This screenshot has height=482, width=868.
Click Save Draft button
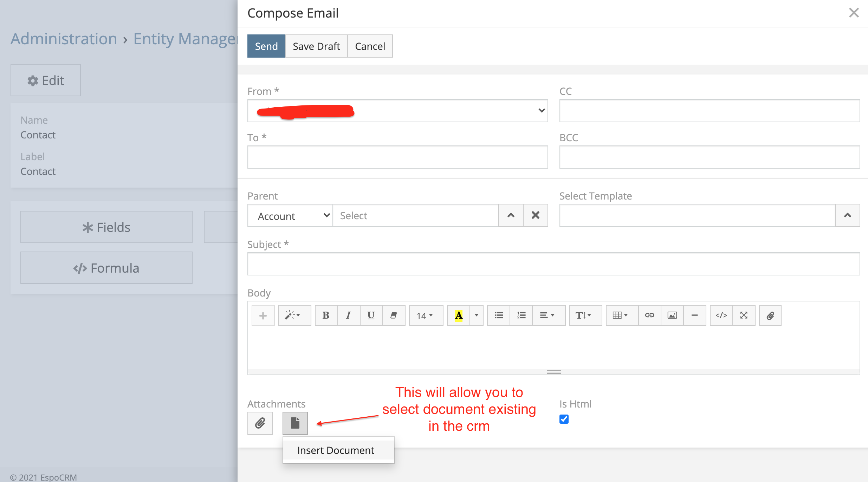(316, 46)
